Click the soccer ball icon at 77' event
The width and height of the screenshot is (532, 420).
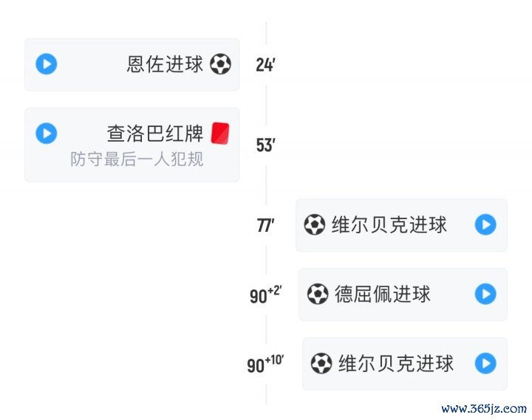315,224
